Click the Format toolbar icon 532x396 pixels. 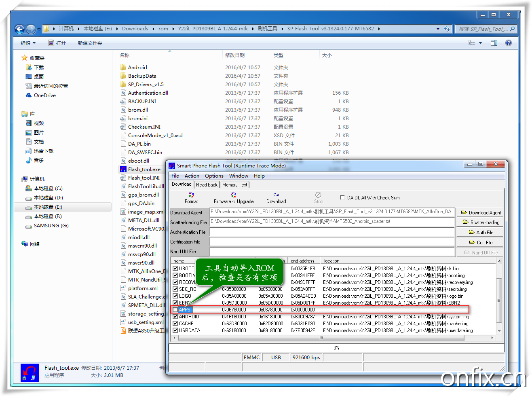coord(191,195)
